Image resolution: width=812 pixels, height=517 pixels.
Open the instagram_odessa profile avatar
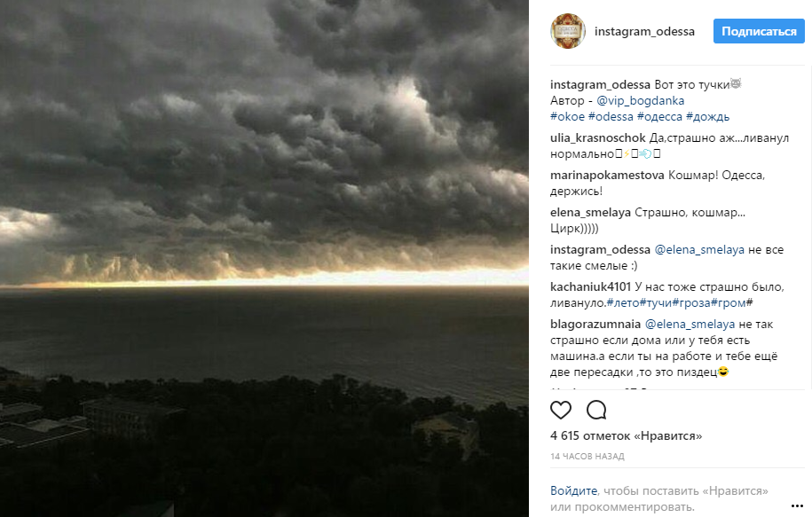(x=568, y=31)
